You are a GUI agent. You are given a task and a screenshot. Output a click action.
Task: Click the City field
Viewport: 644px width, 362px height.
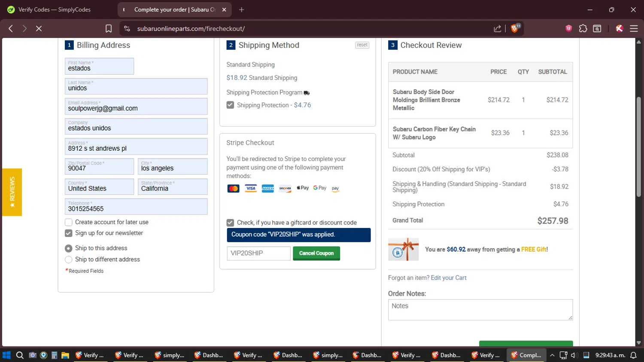coord(173,167)
